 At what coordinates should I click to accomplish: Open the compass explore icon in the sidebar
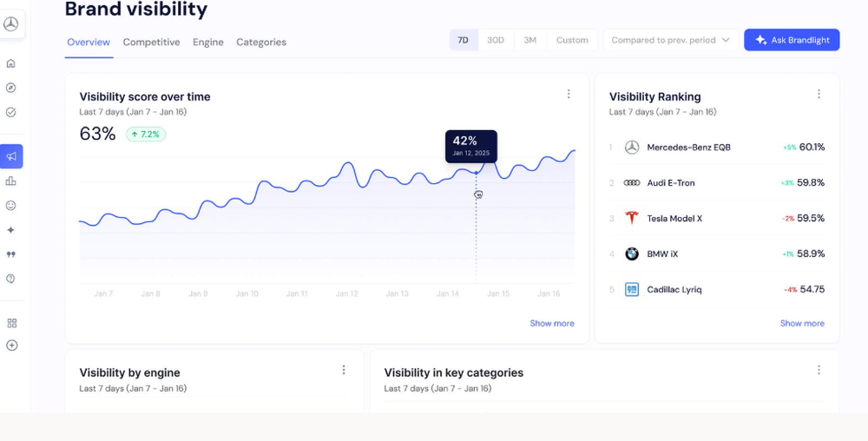coord(11,88)
